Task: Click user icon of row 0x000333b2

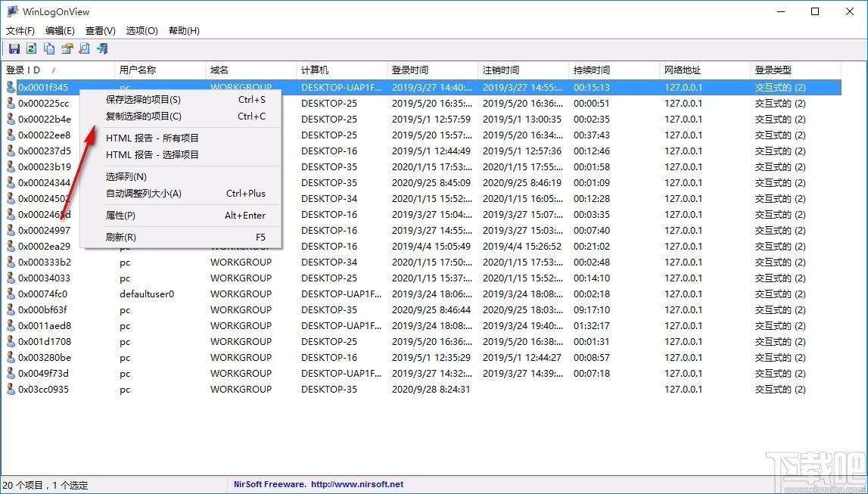Action: pos(11,263)
